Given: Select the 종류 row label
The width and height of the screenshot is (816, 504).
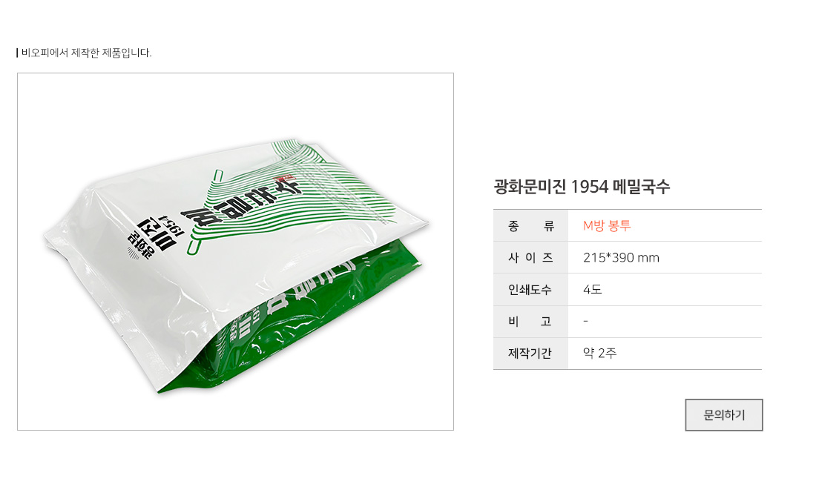Looking at the screenshot, I should coord(530,226).
